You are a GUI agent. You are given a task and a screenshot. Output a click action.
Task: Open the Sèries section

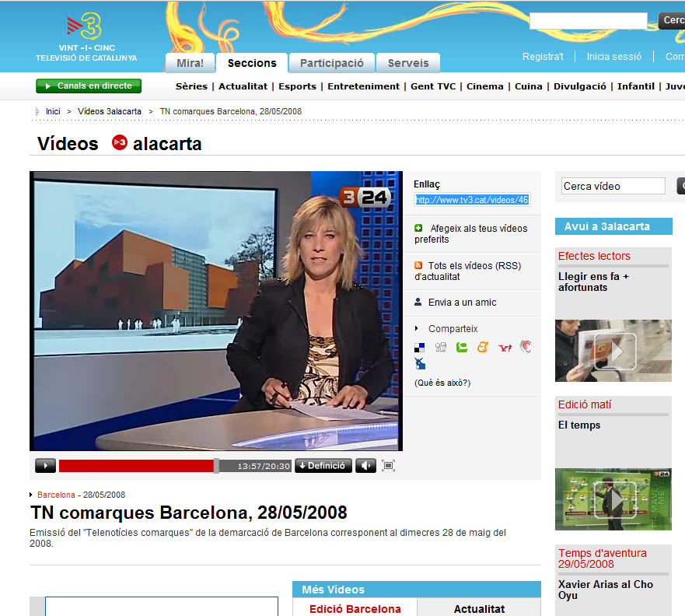pos(191,86)
